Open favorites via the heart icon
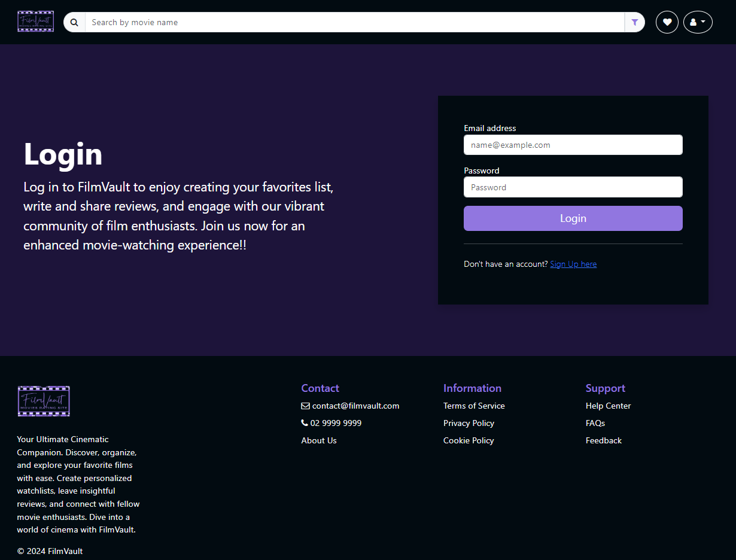 (x=667, y=22)
